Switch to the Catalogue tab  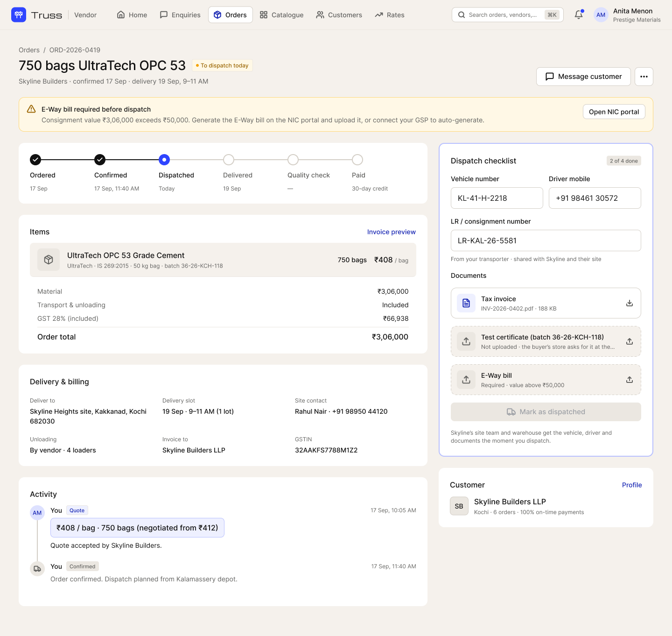pos(282,15)
